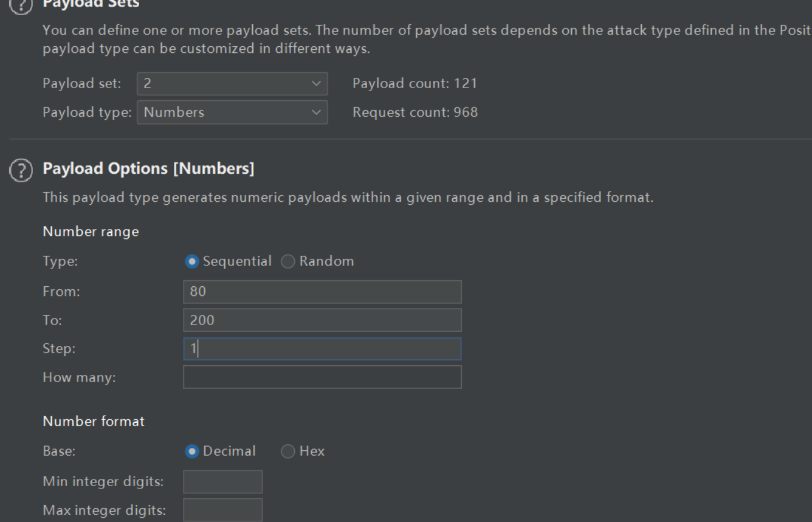This screenshot has width=812, height=522.
Task: Click the Number format section label
Action: point(94,421)
